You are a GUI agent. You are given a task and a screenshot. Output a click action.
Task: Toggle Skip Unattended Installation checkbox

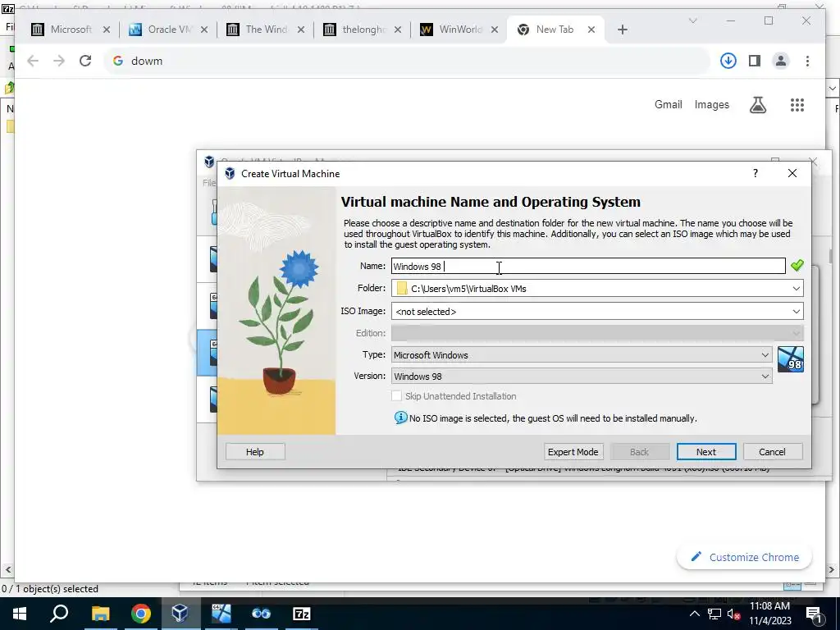tap(396, 396)
